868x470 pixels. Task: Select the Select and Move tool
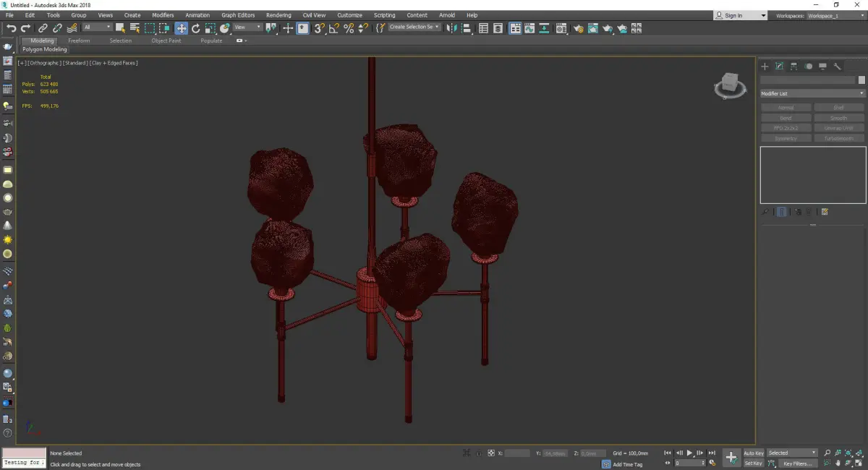[181, 28]
